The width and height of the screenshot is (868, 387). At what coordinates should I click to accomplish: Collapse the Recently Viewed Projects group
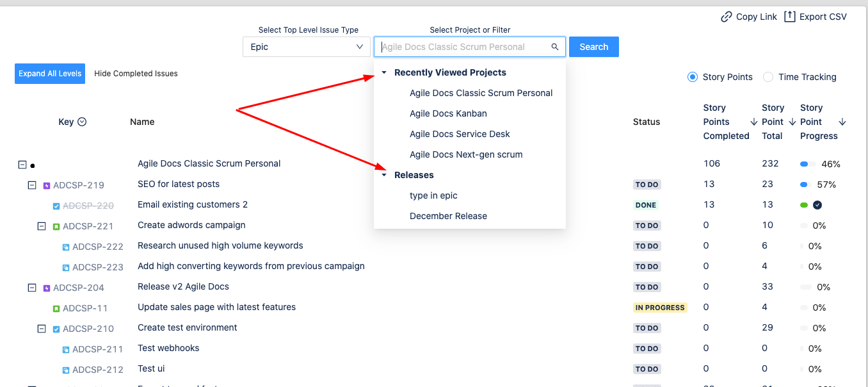pos(384,72)
